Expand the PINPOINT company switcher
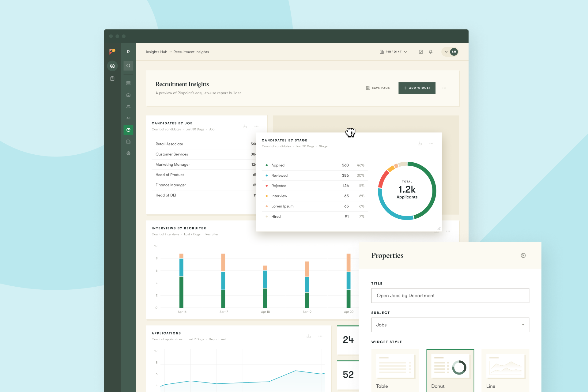This screenshot has height=392, width=588. point(393,52)
